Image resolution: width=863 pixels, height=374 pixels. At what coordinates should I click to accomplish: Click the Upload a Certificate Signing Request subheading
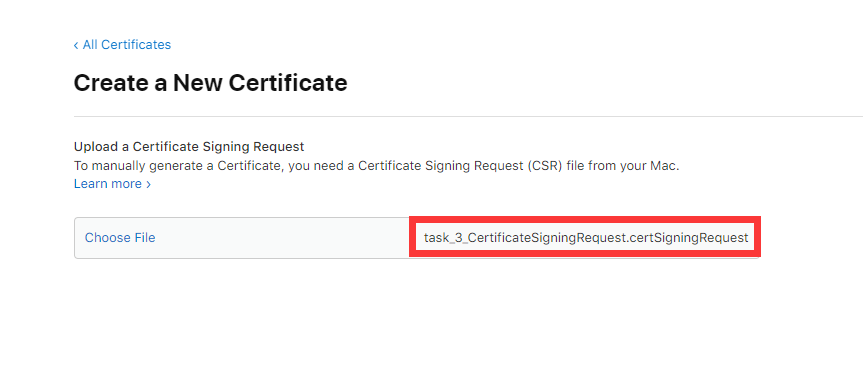[x=189, y=147]
